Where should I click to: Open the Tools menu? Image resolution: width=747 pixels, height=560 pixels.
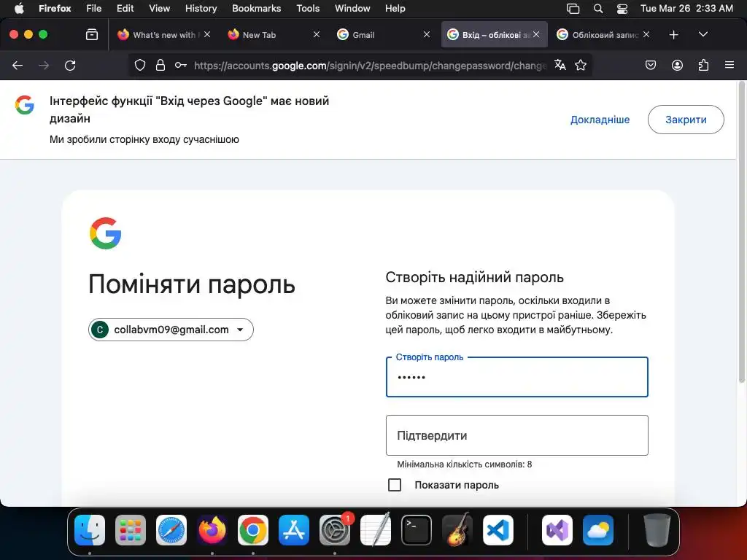[x=308, y=8]
